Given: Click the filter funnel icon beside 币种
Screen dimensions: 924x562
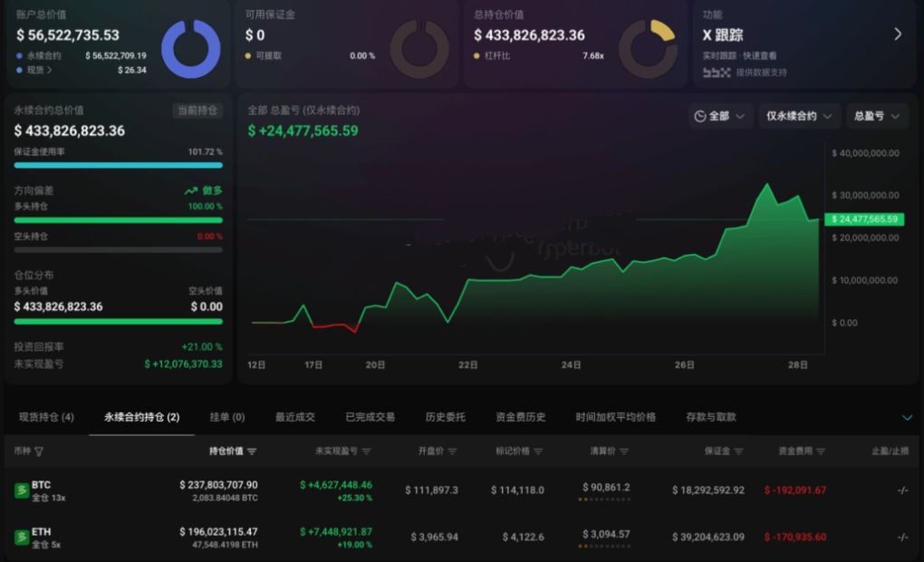Looking at the screenshot, I should pyautogui.click(x=39, y=451).
